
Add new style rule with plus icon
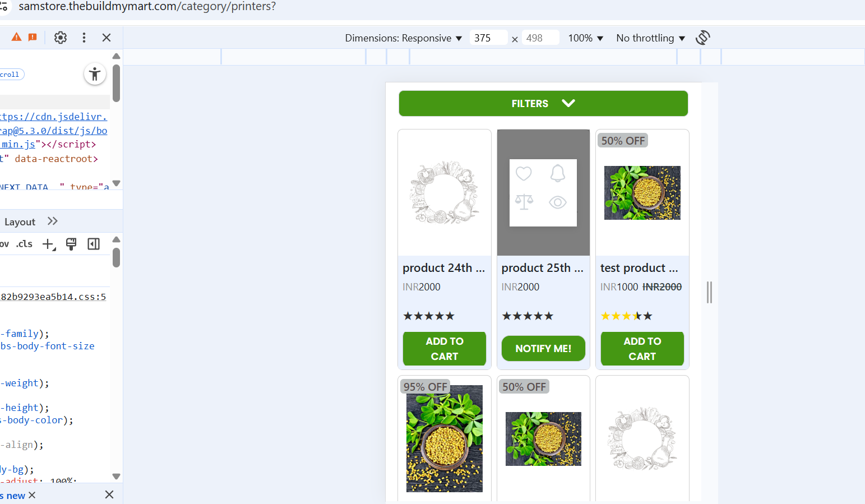point(49,244)
